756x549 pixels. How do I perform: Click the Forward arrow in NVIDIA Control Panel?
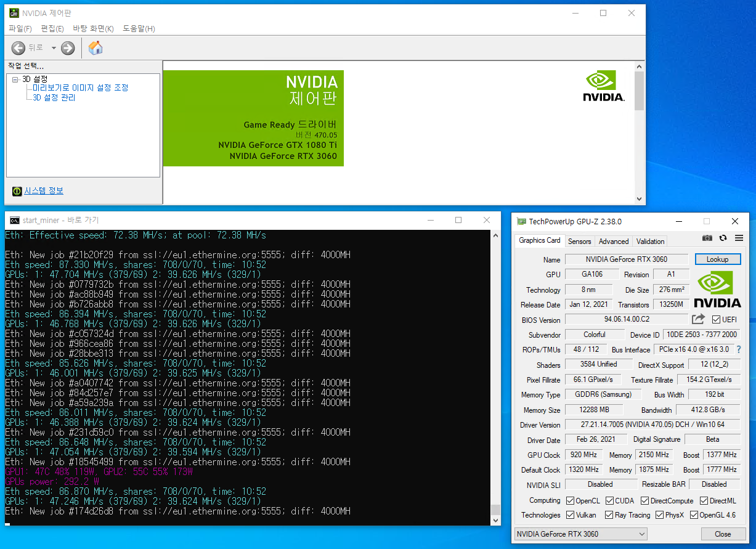pos(68,47)
